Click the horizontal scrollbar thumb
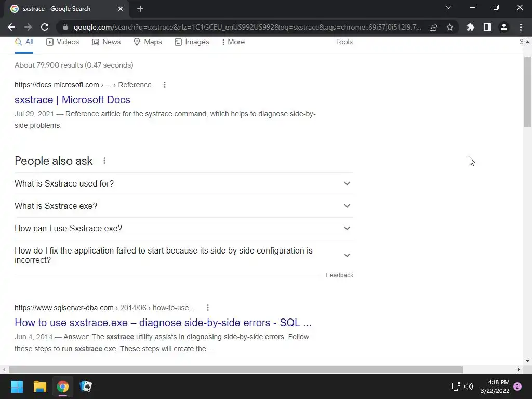Image resolution: width=532 pixels, height=399 pixels. point(236,369)
